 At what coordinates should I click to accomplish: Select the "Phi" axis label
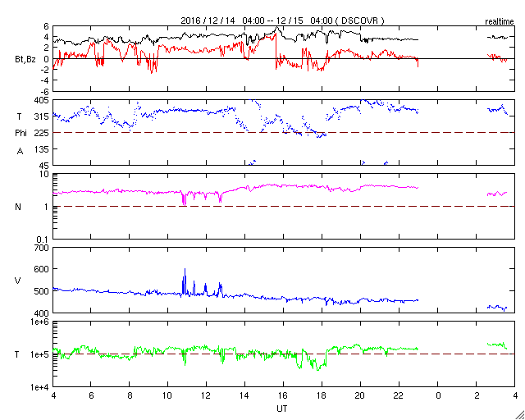(21, 133)
